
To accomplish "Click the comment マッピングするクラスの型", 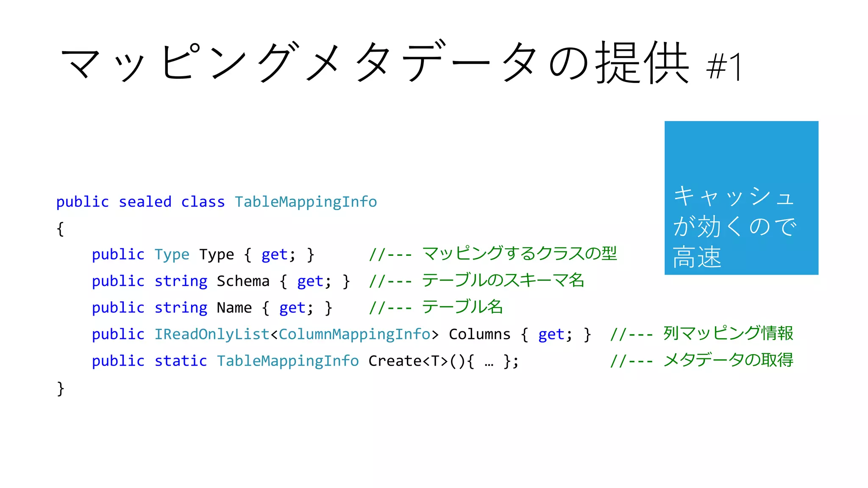I will [x=520, y=253].
